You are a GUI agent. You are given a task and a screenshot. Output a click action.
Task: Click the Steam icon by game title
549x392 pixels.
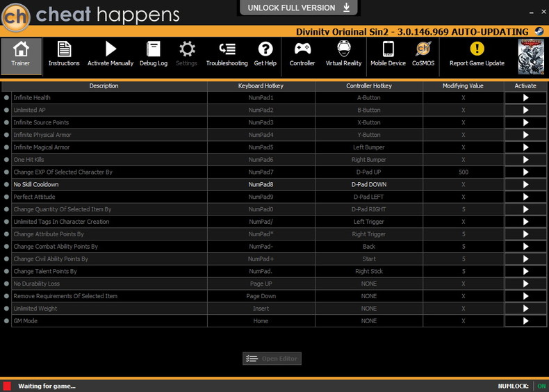point(539,31)
